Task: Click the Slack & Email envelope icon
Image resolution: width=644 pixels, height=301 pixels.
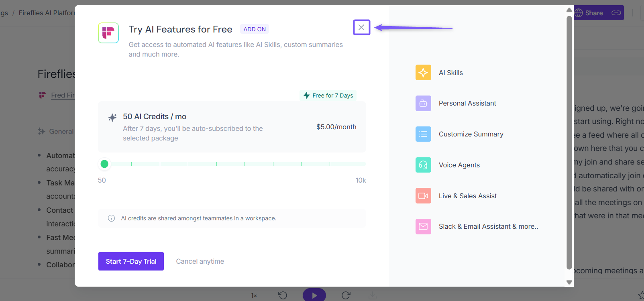Action: [423, 226]
